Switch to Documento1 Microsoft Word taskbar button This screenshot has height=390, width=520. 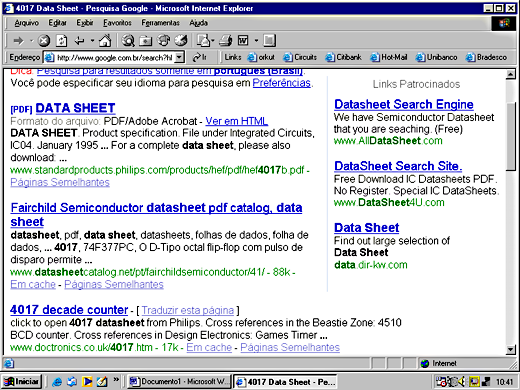coord(180,381)
